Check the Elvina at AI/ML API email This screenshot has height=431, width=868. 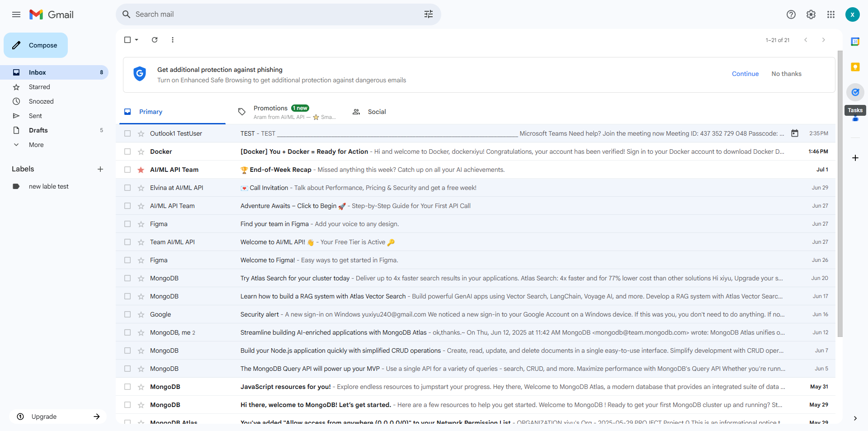coord(127,188)
